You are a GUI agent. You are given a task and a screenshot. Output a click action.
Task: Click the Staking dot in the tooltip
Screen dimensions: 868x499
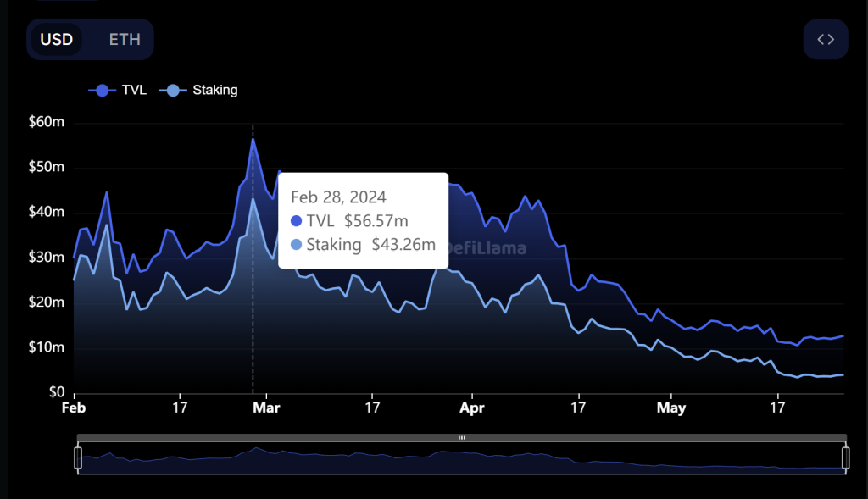(297, 246)
